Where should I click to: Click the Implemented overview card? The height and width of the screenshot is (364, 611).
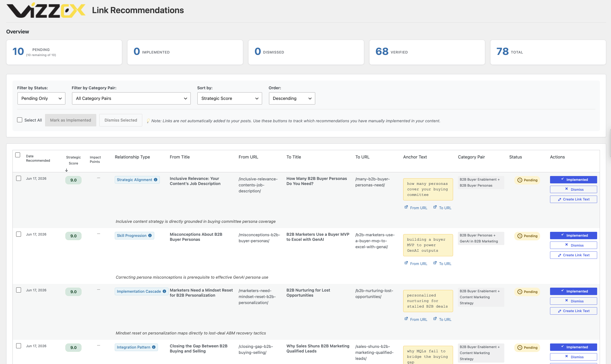point(185,52)
